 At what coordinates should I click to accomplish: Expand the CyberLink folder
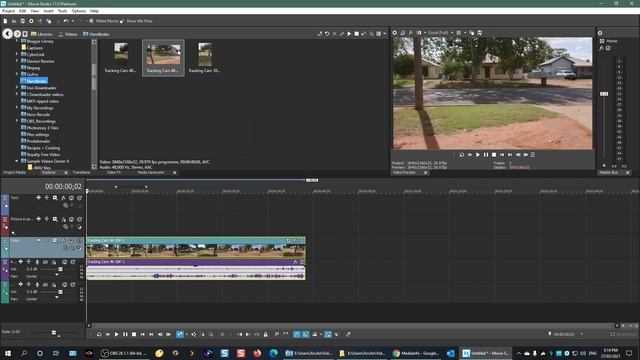tap(17, 54)
